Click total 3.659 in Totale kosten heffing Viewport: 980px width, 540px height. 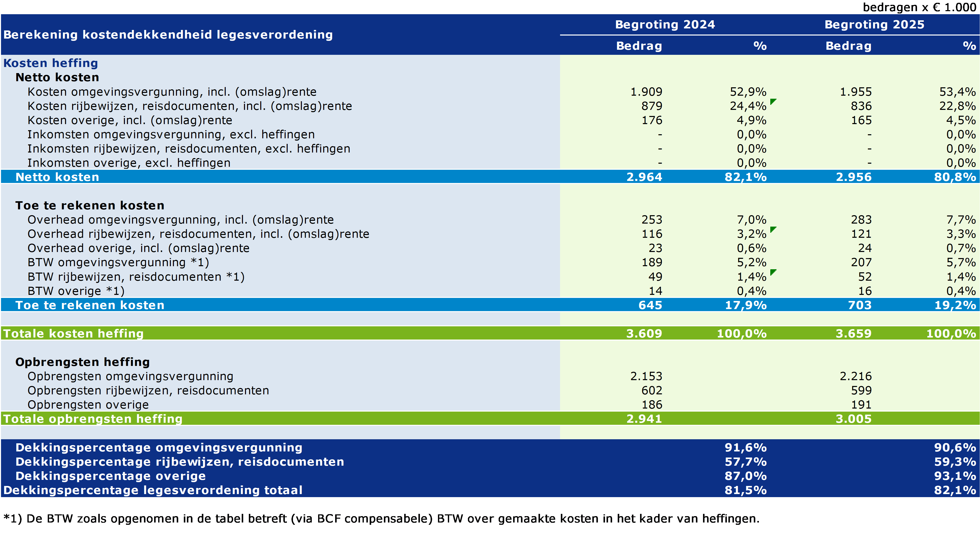click(x=853, y=334)
